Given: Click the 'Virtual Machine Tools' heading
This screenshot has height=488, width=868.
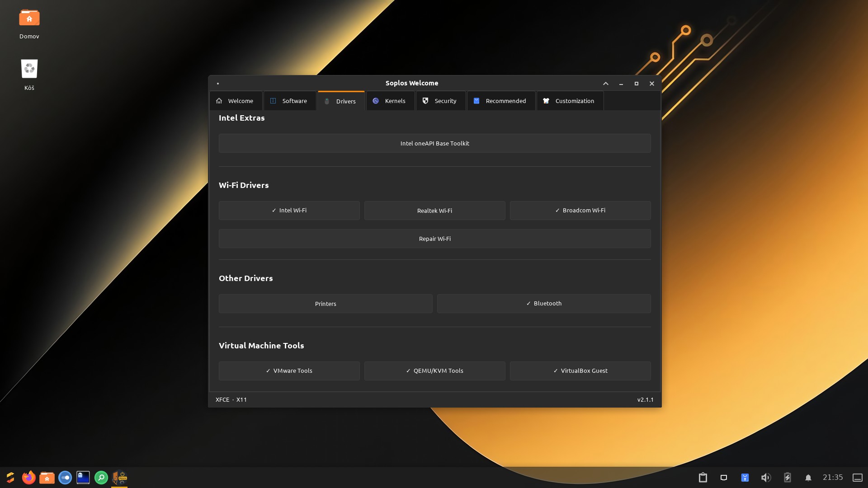Looking at the screenshot, I should tap(261, 346).
